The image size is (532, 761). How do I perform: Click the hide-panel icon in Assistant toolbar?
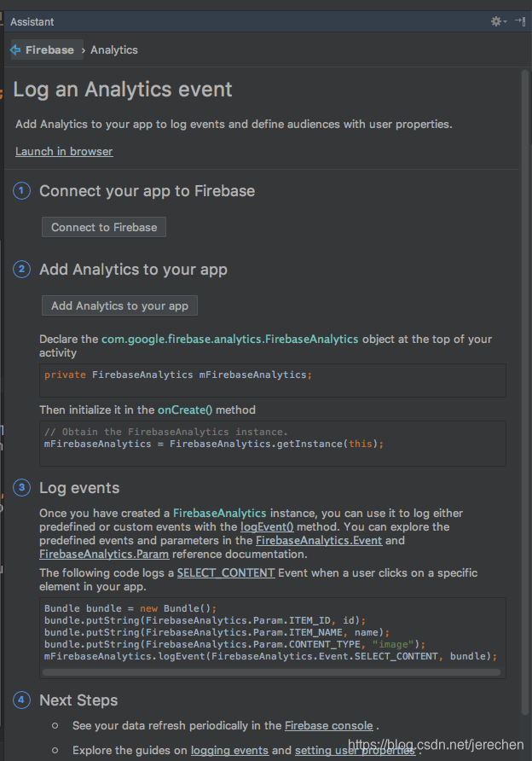click(519, 21)
